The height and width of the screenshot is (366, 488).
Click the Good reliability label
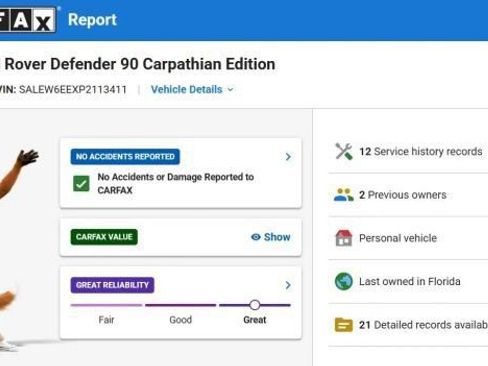click(x=181, y=320)
